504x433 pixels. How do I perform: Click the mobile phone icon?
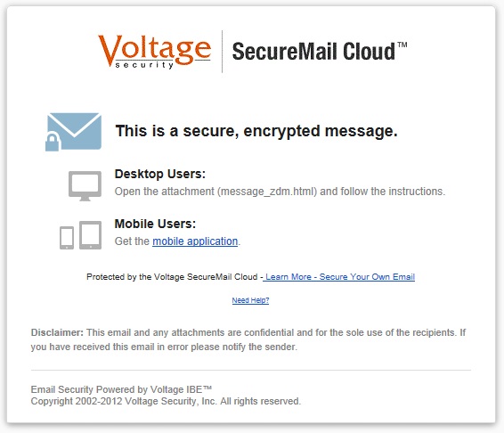tap(67, 238)
